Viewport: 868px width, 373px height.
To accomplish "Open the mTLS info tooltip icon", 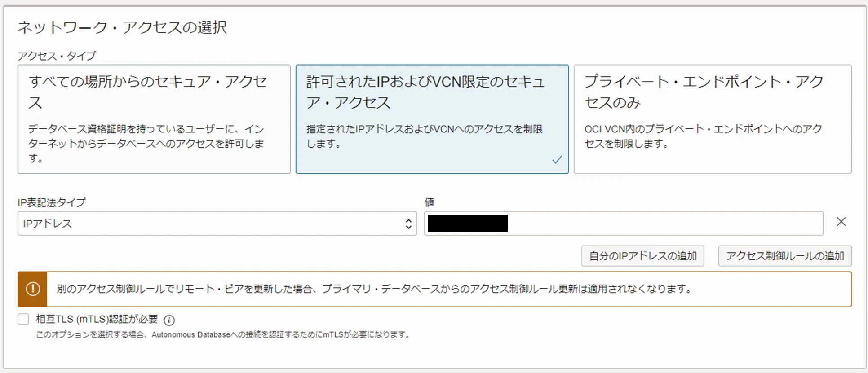I will 169,320.
